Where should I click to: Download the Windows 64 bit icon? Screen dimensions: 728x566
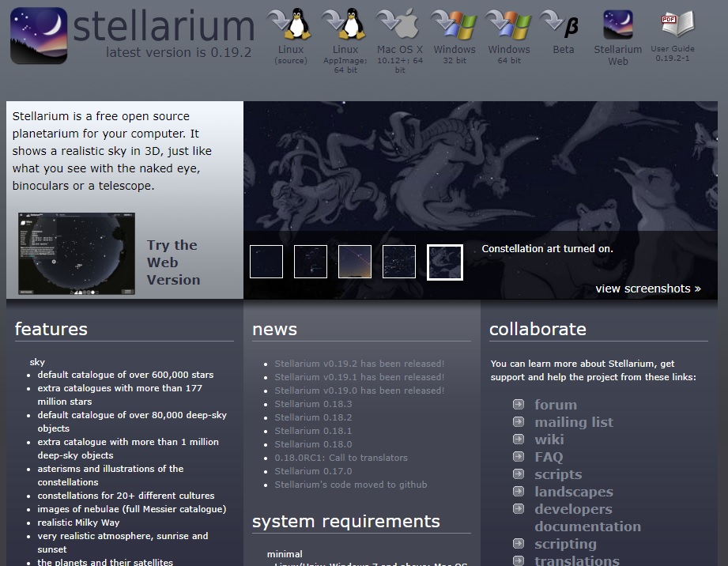pos(509,24)
